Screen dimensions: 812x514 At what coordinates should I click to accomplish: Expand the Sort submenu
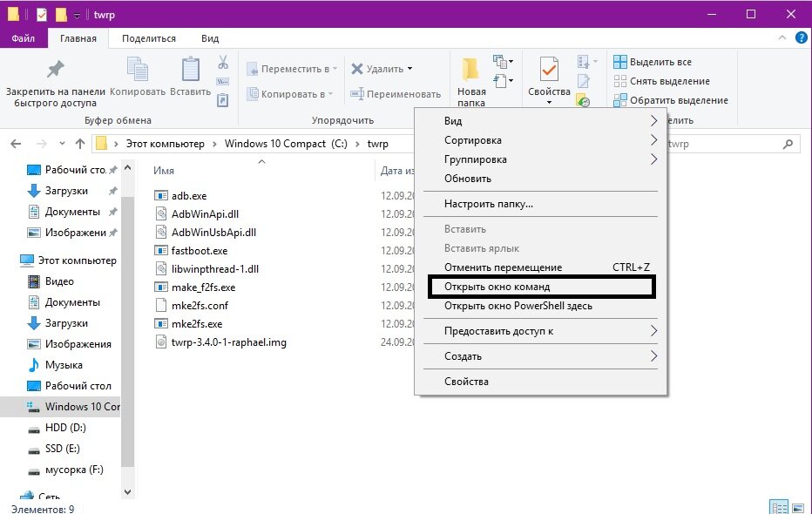[x=653, y=140]
